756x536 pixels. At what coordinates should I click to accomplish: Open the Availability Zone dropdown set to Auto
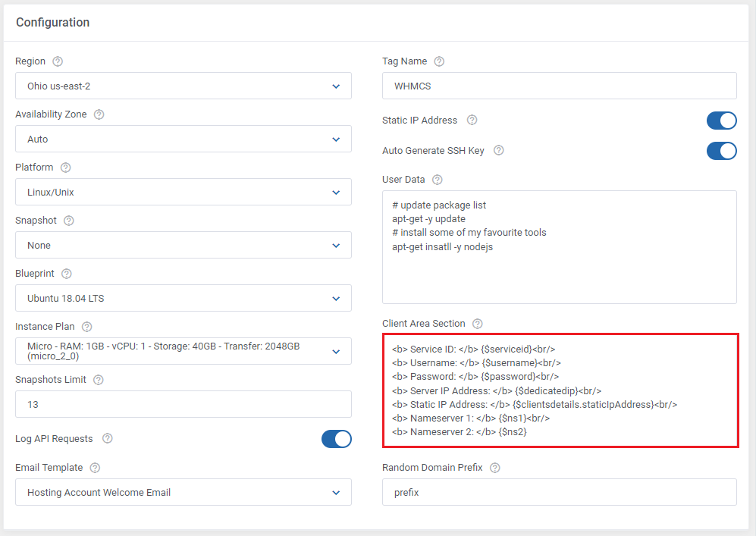(x=184, y=139)
